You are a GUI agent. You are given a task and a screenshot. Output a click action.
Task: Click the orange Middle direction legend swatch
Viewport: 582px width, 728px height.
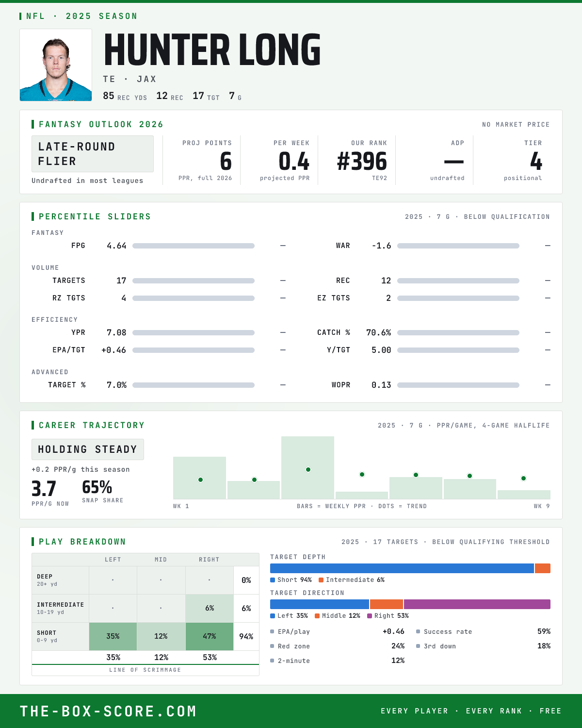pyautogui.click(x=317, y=616)
